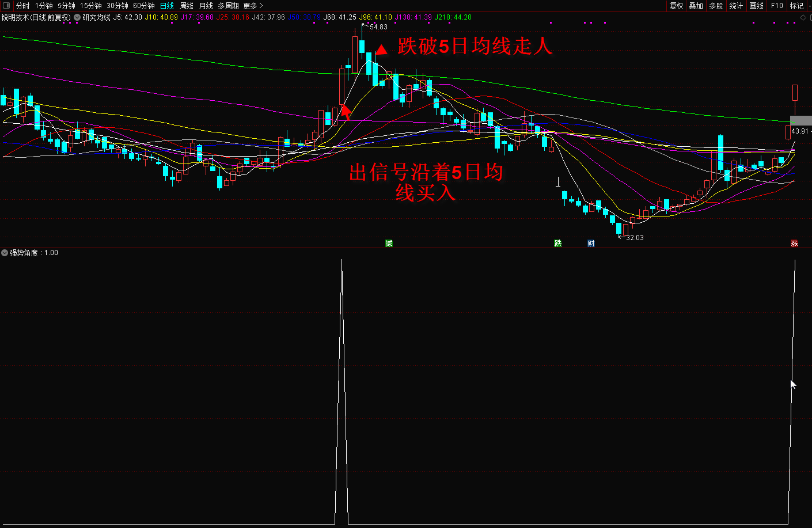
Task: Switch to 5分钟 period
Action: point(66,6)
